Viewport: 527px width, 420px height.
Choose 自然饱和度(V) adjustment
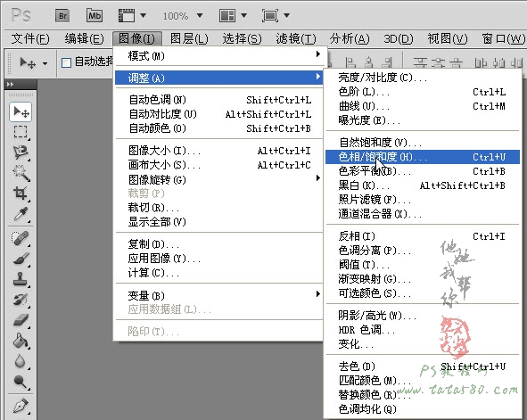[423, 143]
